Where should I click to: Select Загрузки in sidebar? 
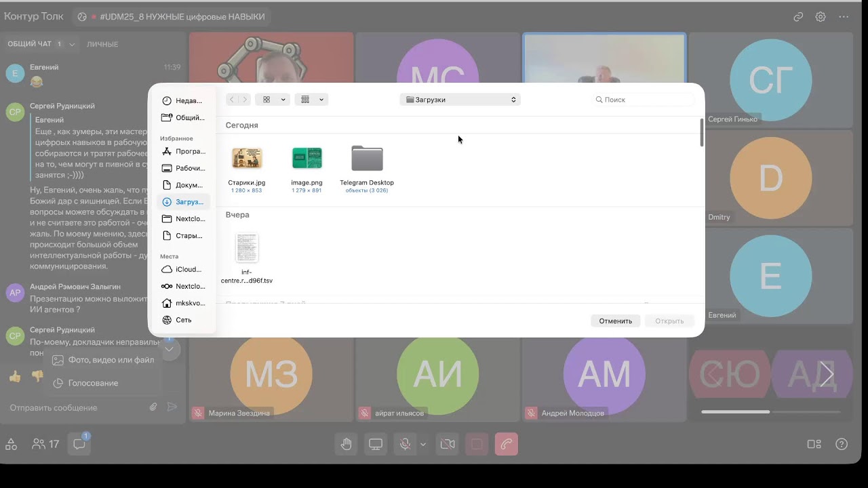183,202
